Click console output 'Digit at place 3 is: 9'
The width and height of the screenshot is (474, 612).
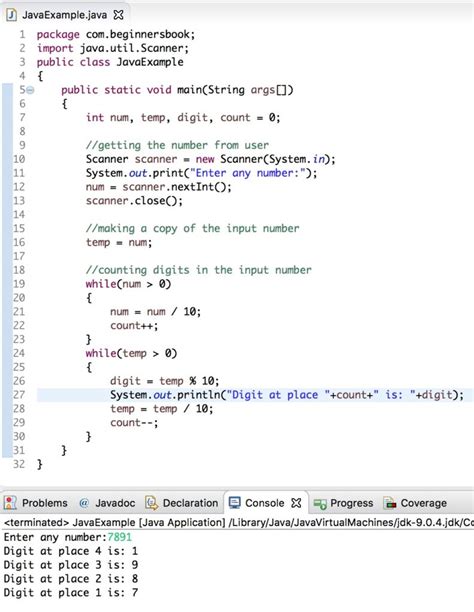(70, 565)
